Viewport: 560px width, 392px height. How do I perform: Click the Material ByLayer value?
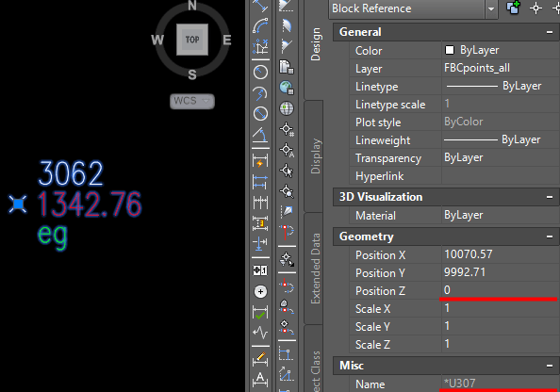click(x=463, y=215)
